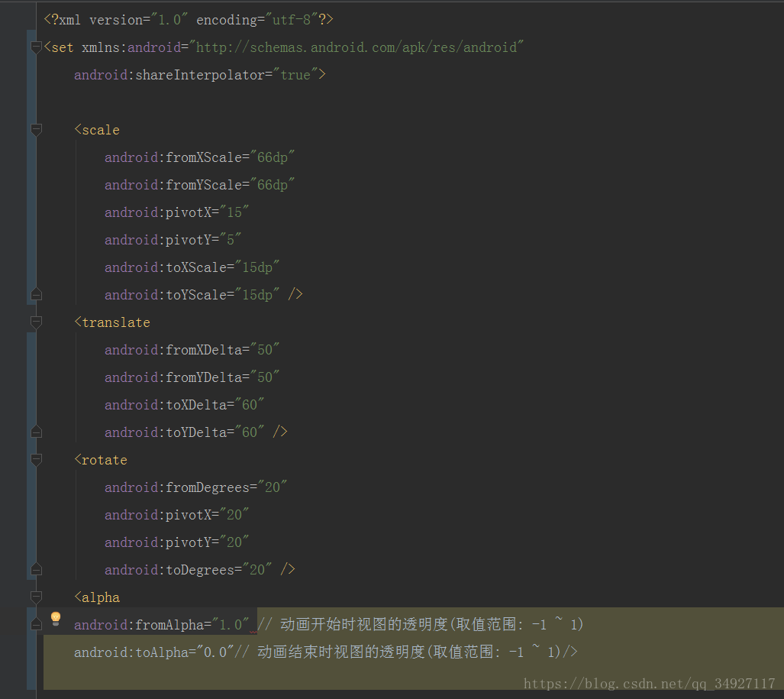
Task: Click pivotX="20" line in rotate
Action: click(x=177, y=515)
